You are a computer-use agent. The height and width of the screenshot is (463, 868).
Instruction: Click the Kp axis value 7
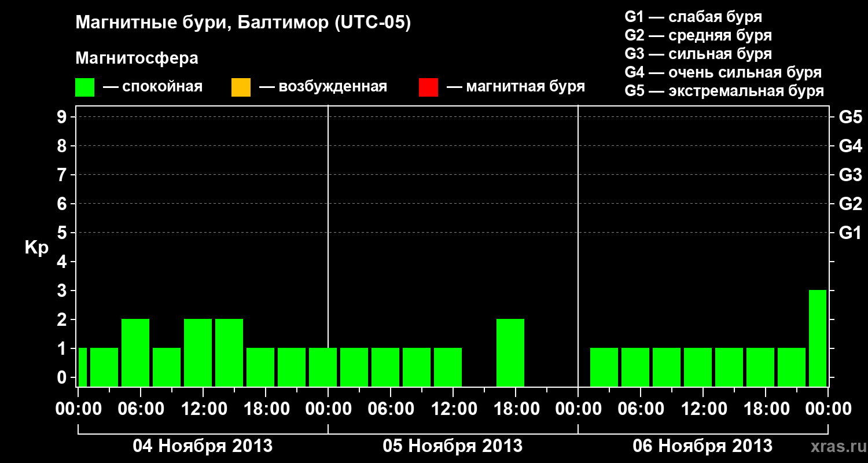pyautogui.click(x=63, y=175)
